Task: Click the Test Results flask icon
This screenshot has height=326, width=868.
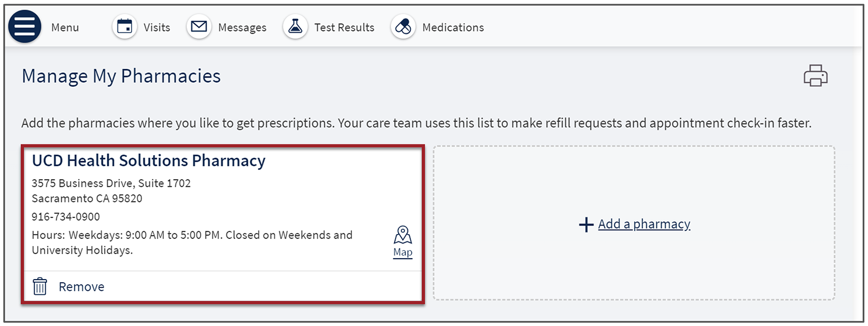Action: [x=295, y=27]
